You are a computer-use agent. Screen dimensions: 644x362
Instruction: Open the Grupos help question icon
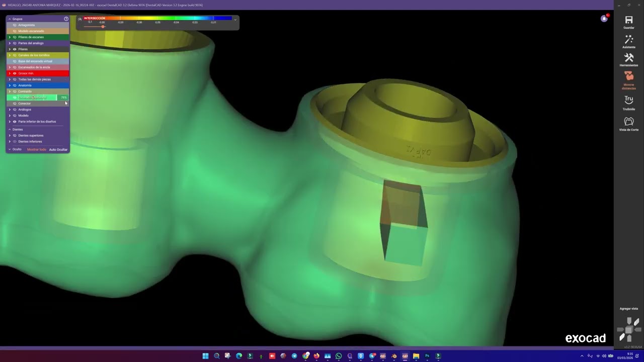(x=66, y=19)
